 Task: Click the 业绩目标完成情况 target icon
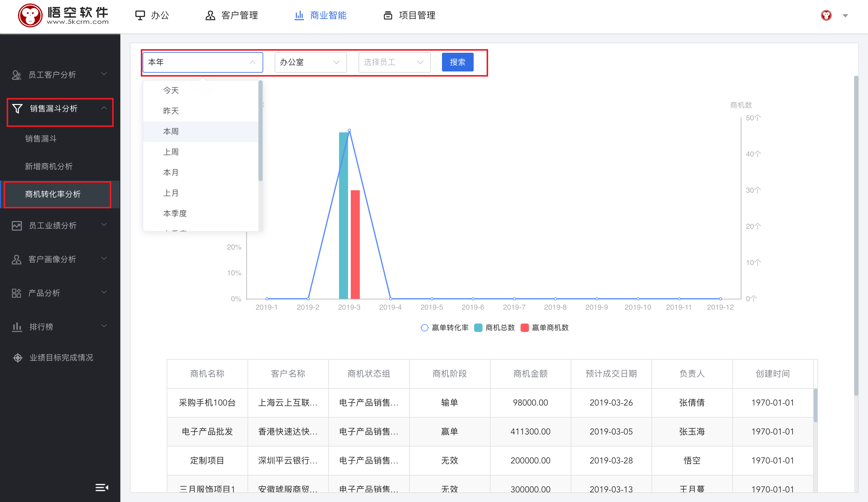tap(17, 358)
